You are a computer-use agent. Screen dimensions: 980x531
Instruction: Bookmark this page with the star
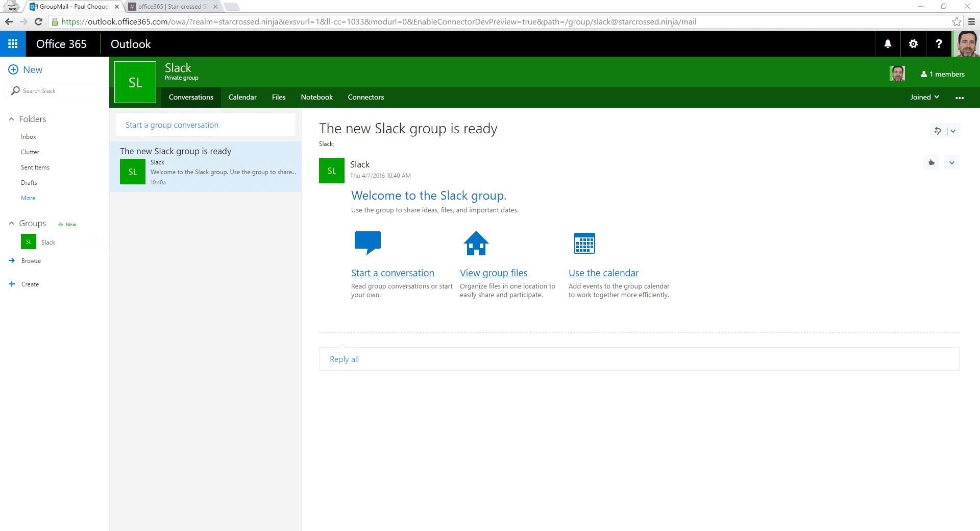coord(957,21)
